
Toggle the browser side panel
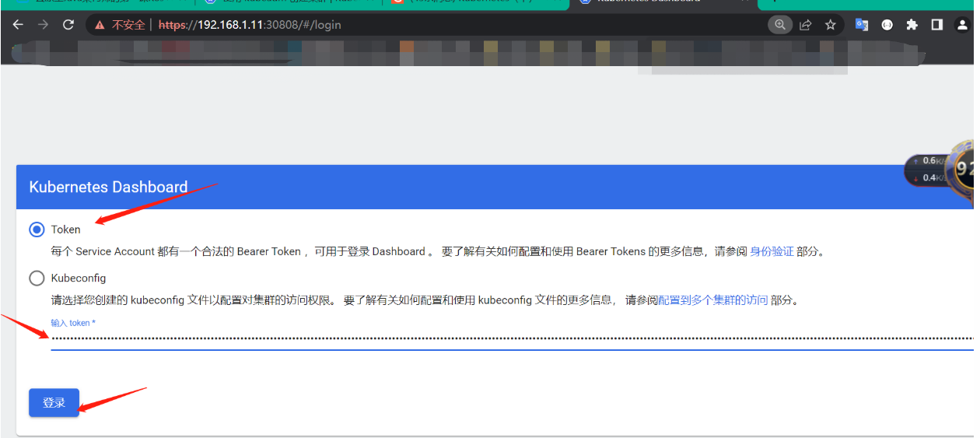tap(937, 25)
